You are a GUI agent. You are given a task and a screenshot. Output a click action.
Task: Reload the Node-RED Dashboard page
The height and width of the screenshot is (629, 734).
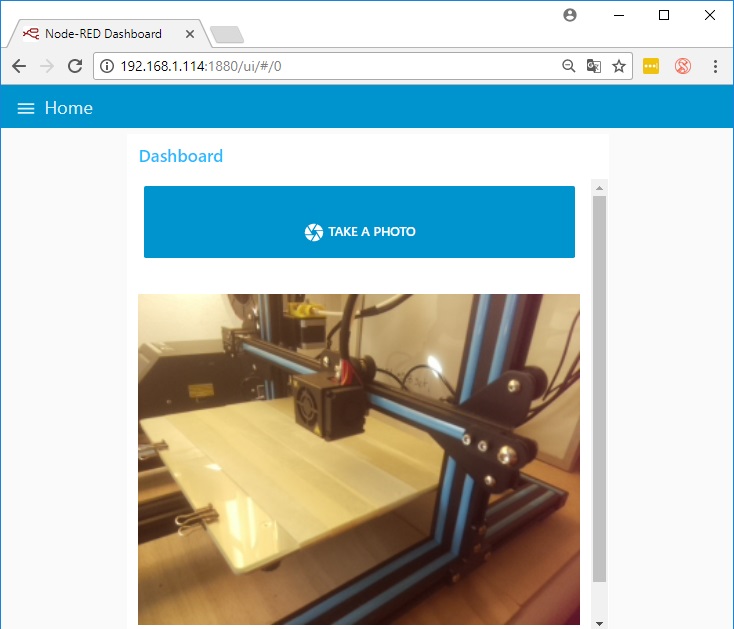74,66
